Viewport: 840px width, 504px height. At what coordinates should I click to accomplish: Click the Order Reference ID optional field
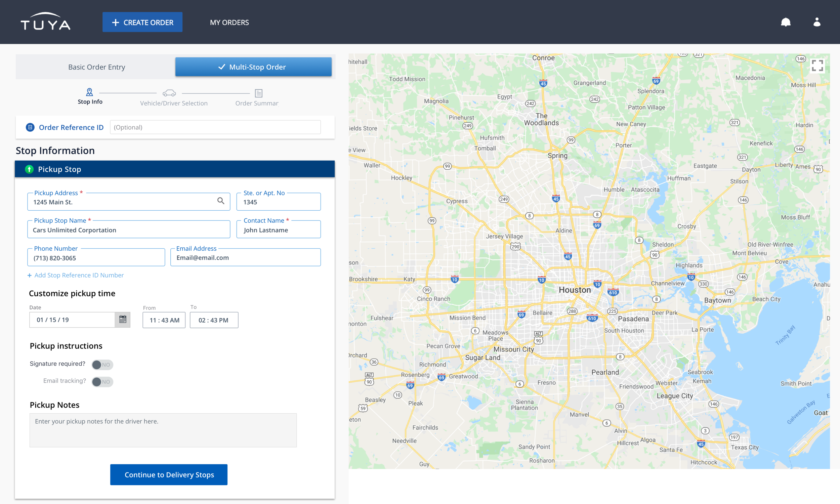[x=215, y=127]
